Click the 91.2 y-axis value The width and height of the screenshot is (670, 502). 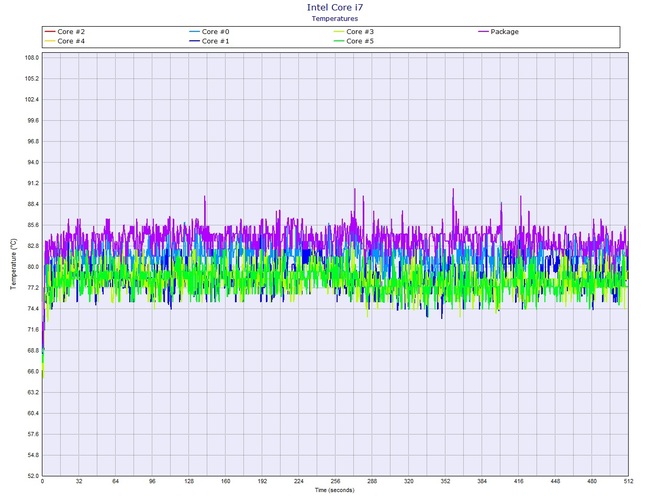(x=33, y=183)
